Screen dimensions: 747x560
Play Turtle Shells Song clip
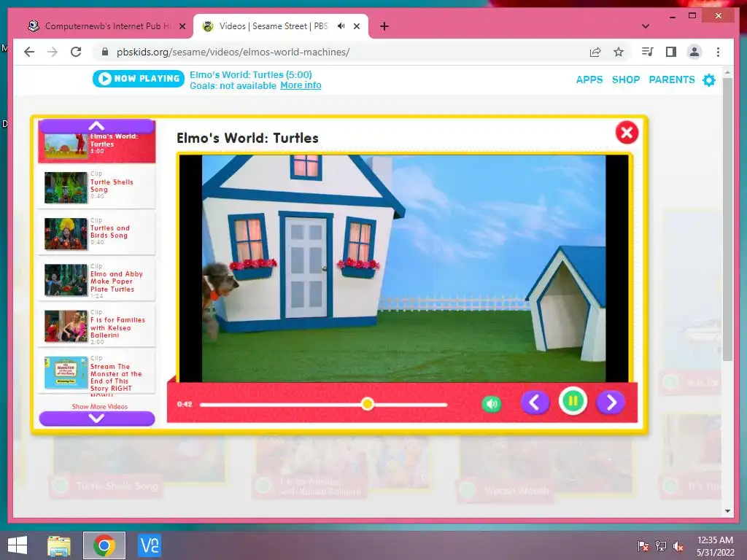click(x=97, y=186)
